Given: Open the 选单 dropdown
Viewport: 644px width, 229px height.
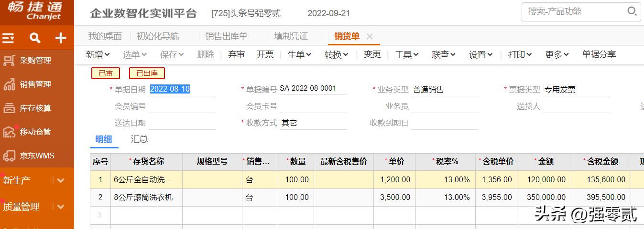Looking at the screenshot, I should [x=135, y=55].
